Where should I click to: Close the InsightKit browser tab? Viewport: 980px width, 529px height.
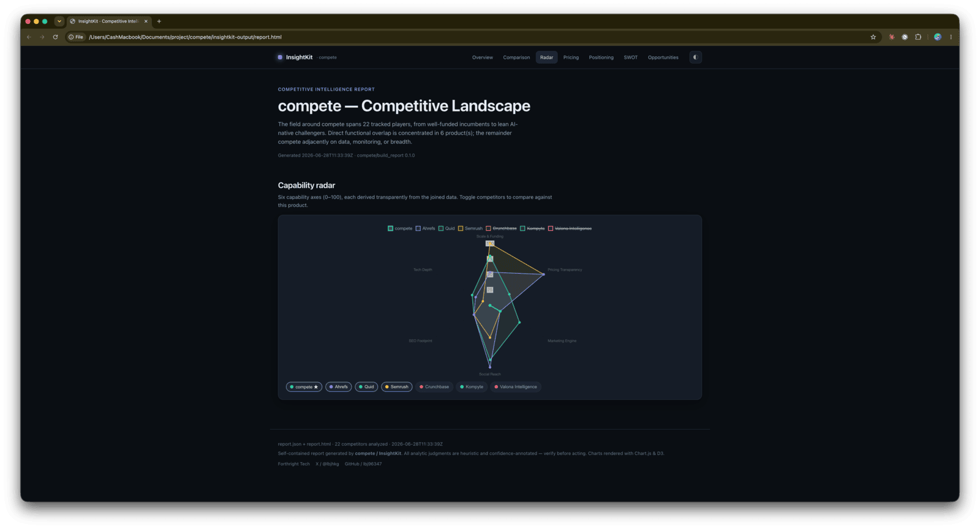coord(146,21)
